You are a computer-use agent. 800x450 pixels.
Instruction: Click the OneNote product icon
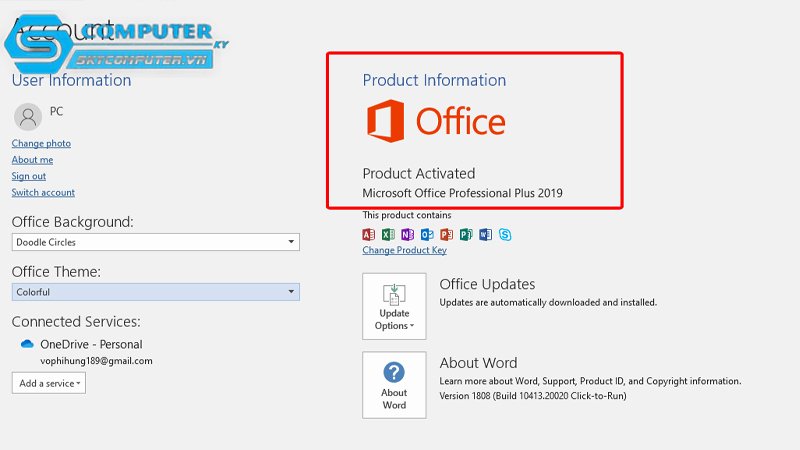click(x=407, y=234)
